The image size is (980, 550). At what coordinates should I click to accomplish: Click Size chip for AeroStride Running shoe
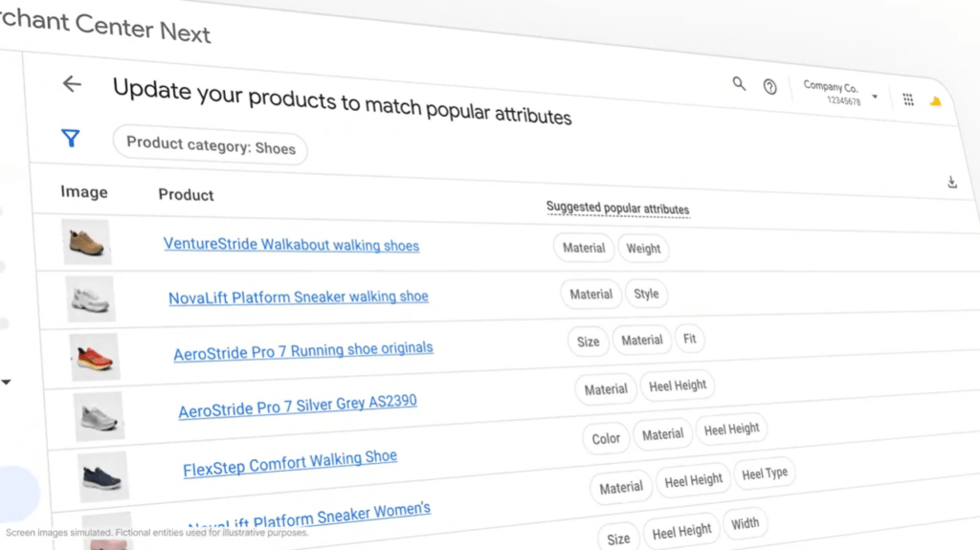(x=589, y=341)
